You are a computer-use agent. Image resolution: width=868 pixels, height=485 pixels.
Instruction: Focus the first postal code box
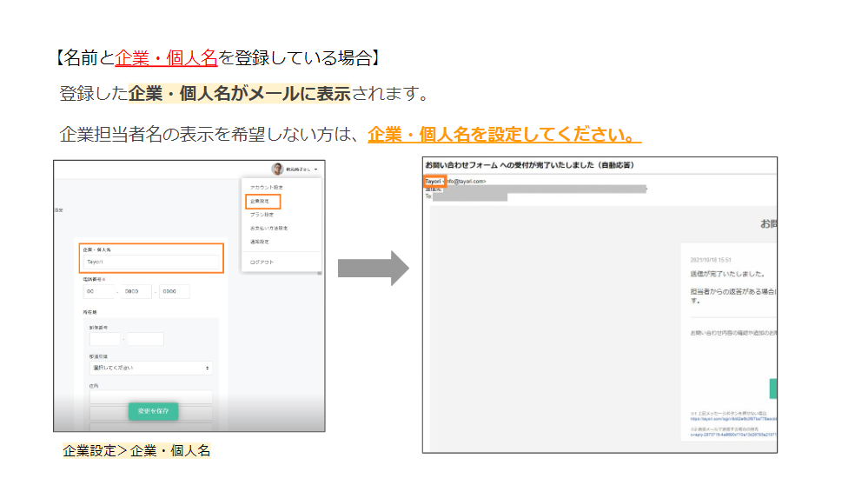(104, 338)
